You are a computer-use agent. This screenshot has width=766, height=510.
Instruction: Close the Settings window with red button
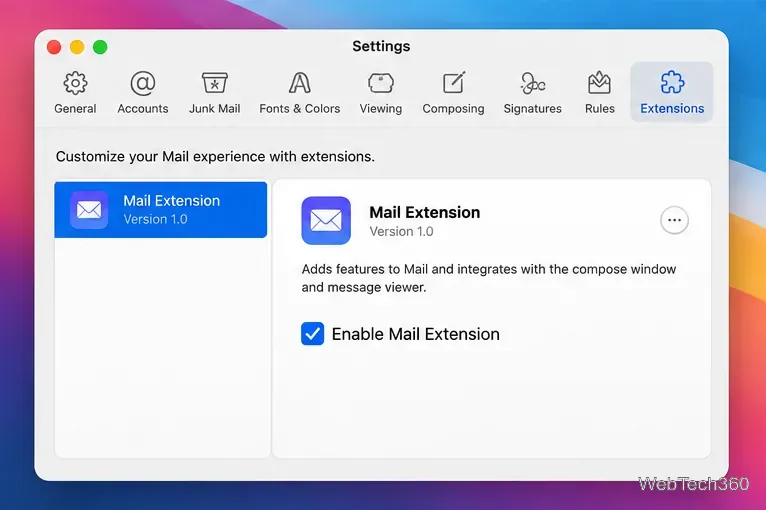[54, 47]
